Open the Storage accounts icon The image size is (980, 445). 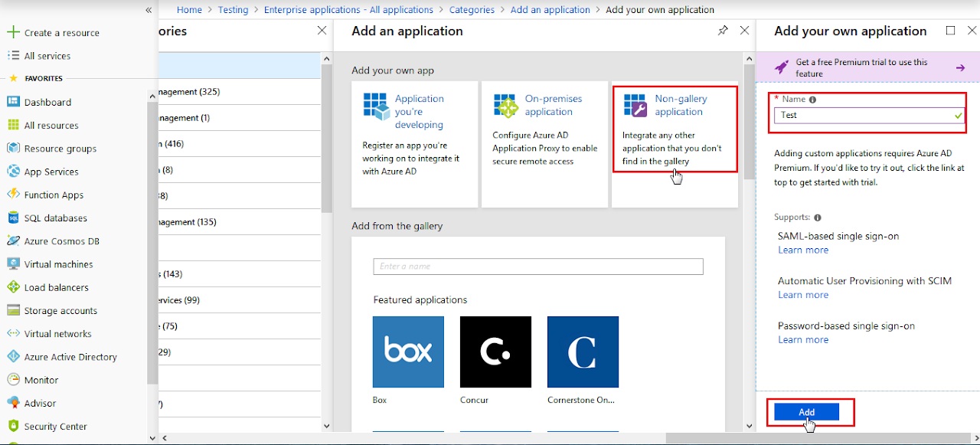tap(12, 310)
